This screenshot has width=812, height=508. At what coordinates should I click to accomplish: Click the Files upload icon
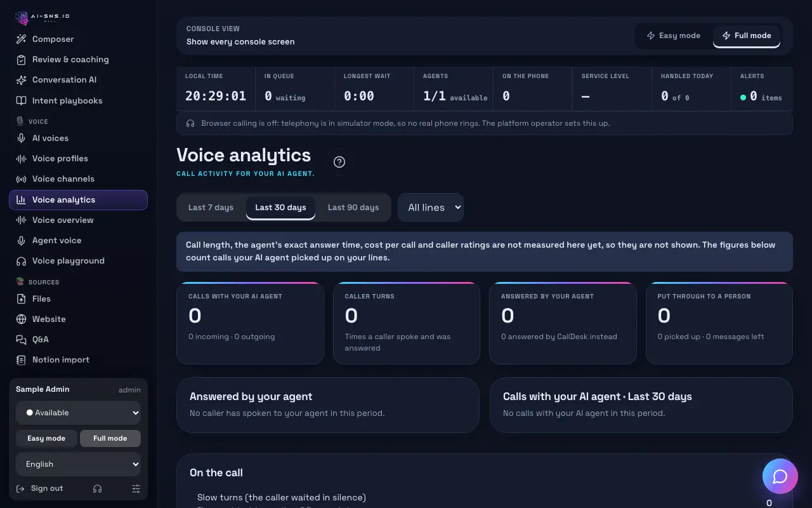pyautogui.click(x=21, y=299)
